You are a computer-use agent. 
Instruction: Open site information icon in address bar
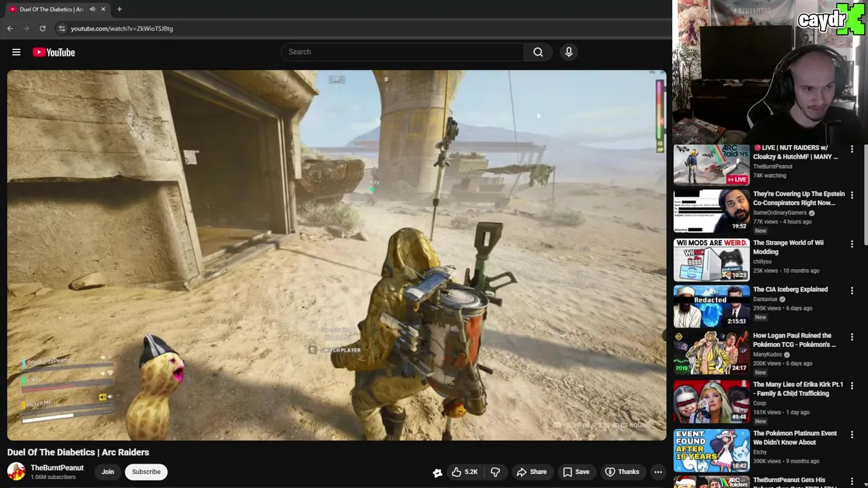[62, 28]
